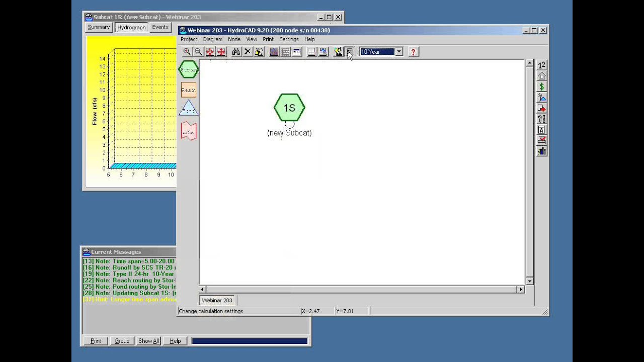Click the green dollar sign icon
The height and width of the screenshot is (362, 644).
click(x=541, y=87)
